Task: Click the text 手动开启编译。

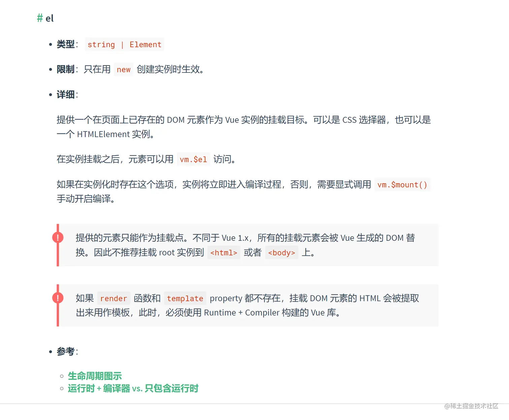Action: click(x=87, y=199)
